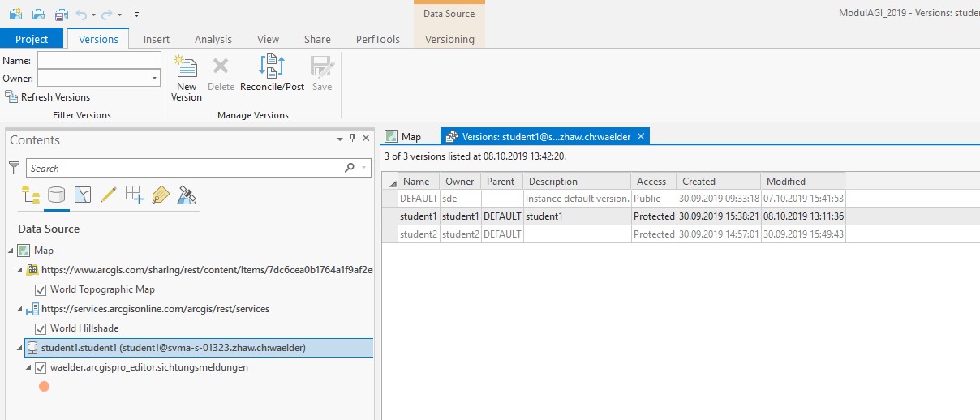
Task: Click the Reconcile/Post icon
Action: tap(272, 68)
